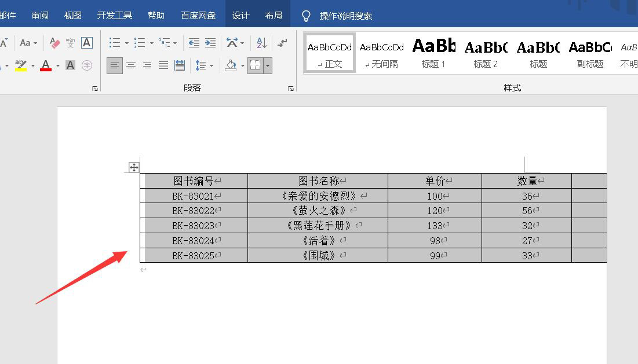Open the Numbering dropdown arrow

(151, 43)
